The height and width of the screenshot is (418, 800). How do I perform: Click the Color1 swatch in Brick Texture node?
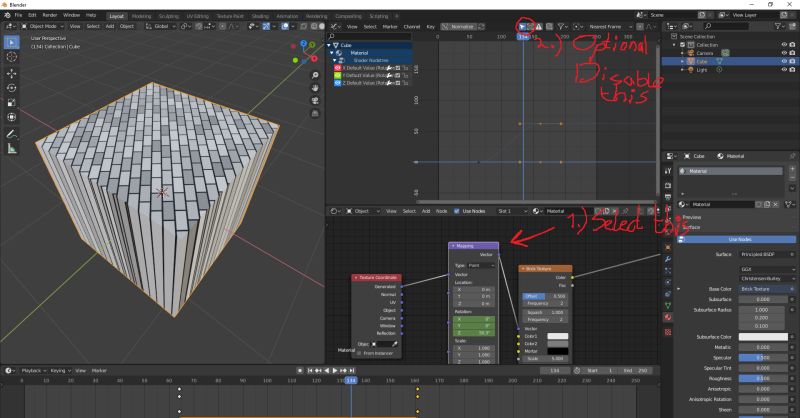(558, 336)
